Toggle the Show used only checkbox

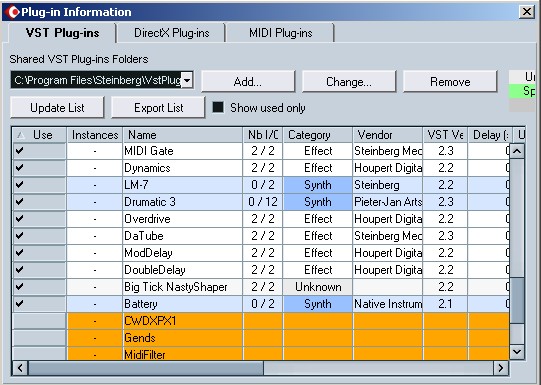[x=218, y=107]
